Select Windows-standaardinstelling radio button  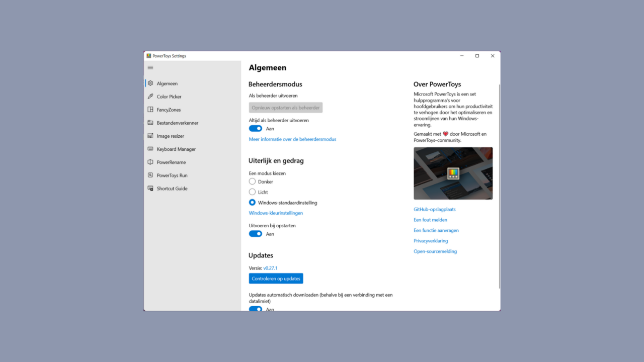click(253, 203)
